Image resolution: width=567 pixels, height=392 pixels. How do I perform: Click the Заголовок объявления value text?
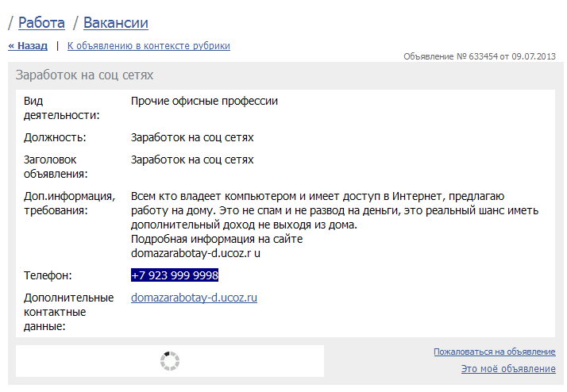tap(192, 159)
